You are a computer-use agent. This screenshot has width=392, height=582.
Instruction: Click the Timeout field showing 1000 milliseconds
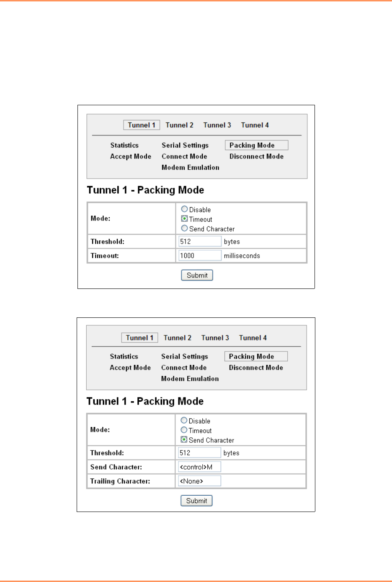200,255
